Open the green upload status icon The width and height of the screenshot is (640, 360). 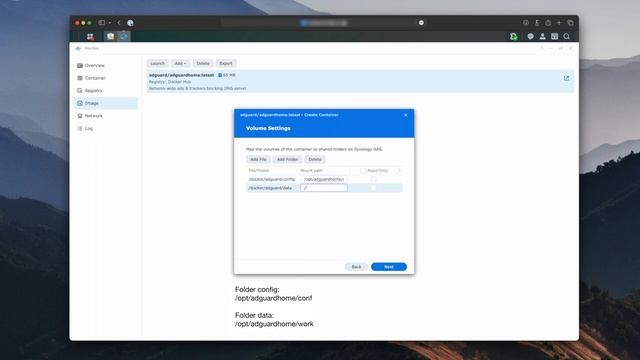[513, 36]
